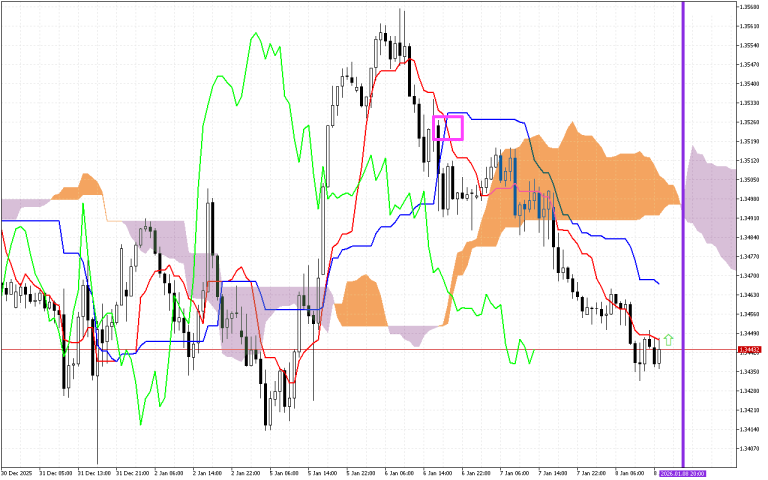Click the 1.34140 price axis label
Image resolution: width=768 pixels, height=480 pixels.
(x=749, y=429)
